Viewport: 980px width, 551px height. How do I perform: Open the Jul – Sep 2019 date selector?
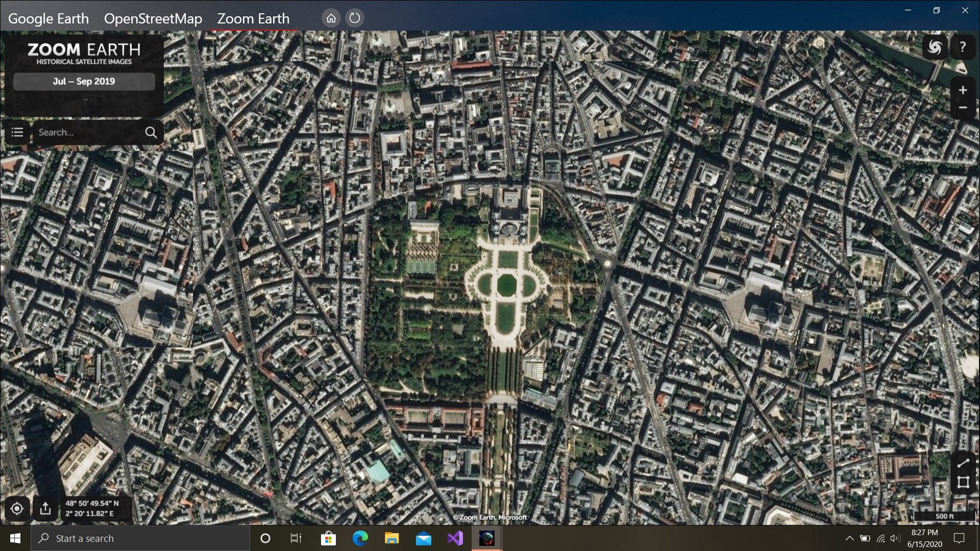click(x=84, y=81)
